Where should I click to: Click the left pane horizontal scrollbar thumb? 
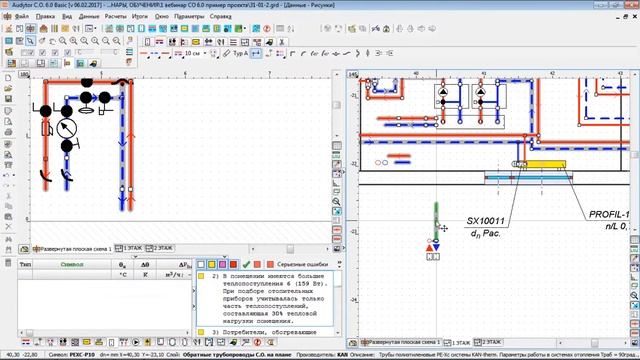[x=290, y=248]
